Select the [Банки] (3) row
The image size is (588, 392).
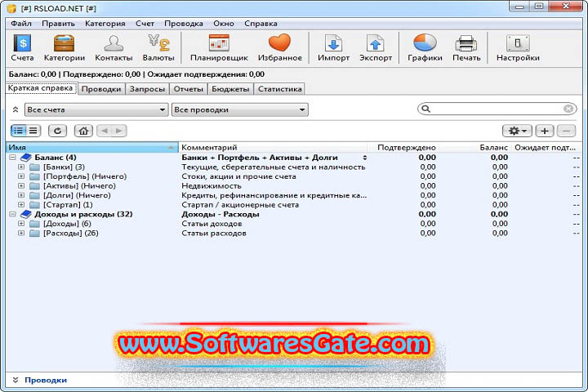point(294,167)
